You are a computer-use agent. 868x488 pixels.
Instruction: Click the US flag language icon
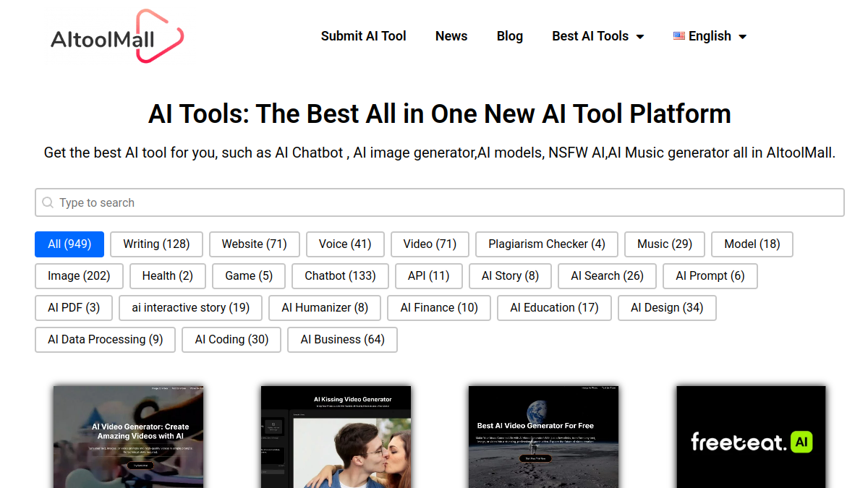(679, 35)
